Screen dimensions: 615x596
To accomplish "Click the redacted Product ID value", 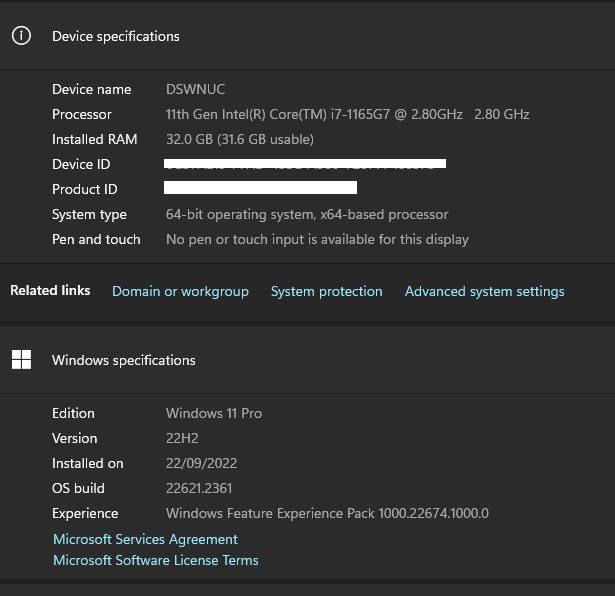I will pos(260,188).
